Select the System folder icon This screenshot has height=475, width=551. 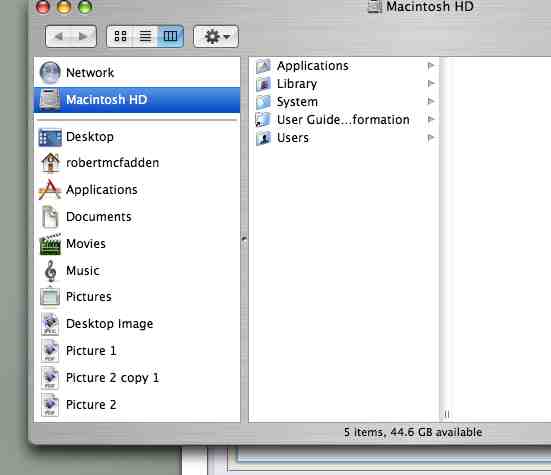tap(263, 102)
